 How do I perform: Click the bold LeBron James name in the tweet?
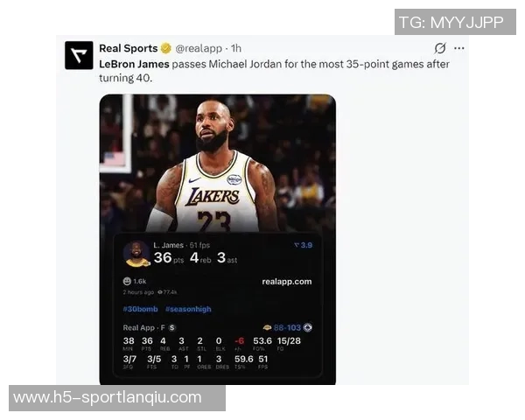pyautogui.click(x=134, y=64)
